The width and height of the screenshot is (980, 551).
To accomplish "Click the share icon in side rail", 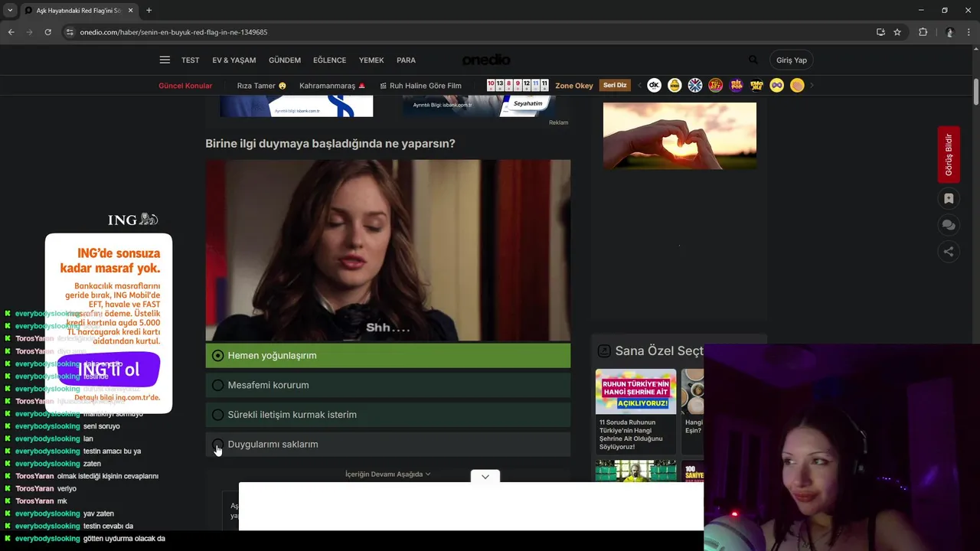I will coord(949,251).
